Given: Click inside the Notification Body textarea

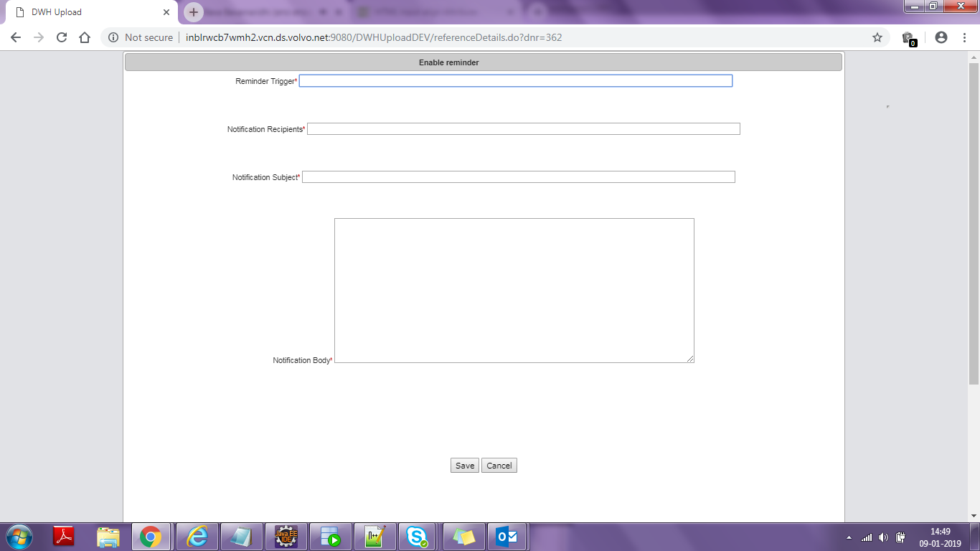Looking at the screenshot, I should [x=514, y=291].
